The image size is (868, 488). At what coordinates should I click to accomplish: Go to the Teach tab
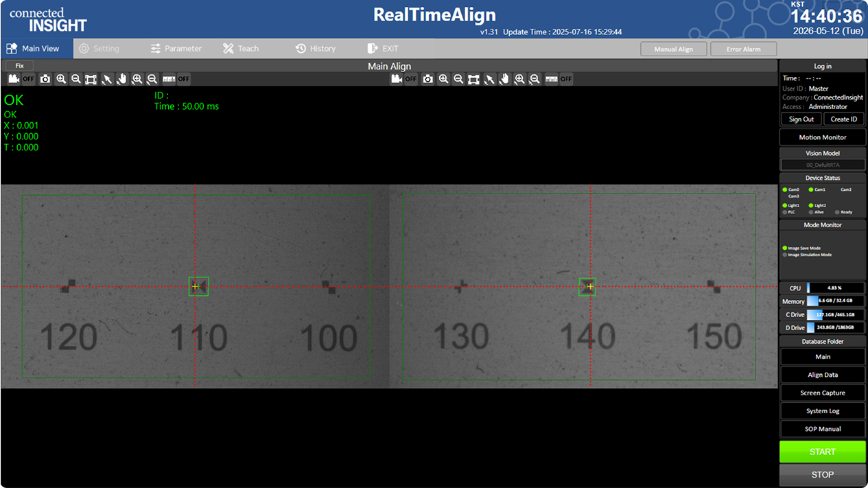241,49
